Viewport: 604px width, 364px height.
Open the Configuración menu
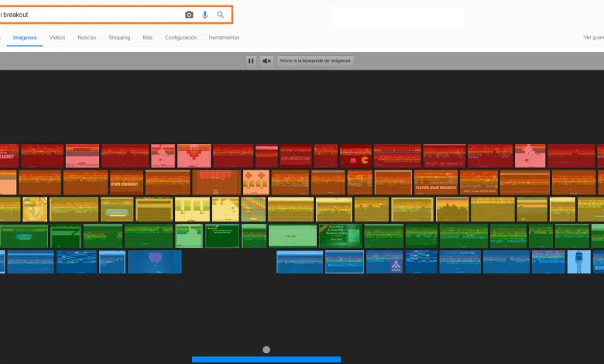click(180, 38)
